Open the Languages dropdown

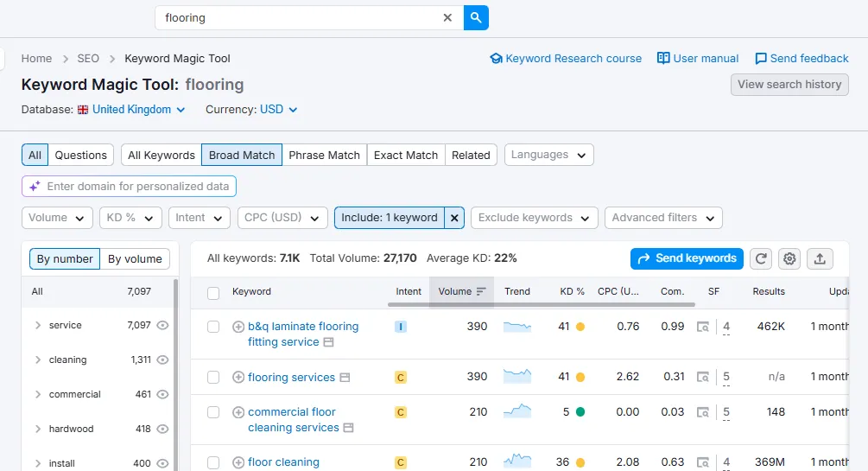click(548, 155)
